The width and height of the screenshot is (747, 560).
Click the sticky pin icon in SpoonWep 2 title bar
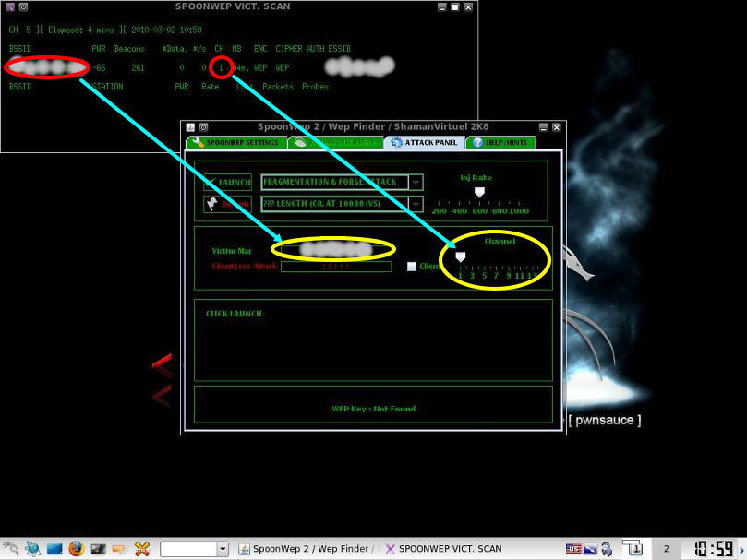pyautogui.click(x=203, y=127)
